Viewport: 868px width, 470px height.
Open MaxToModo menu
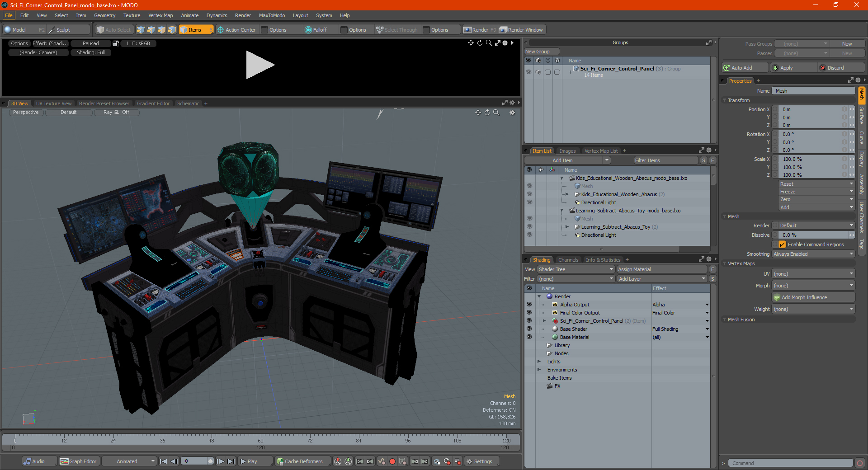pos(272,15)
